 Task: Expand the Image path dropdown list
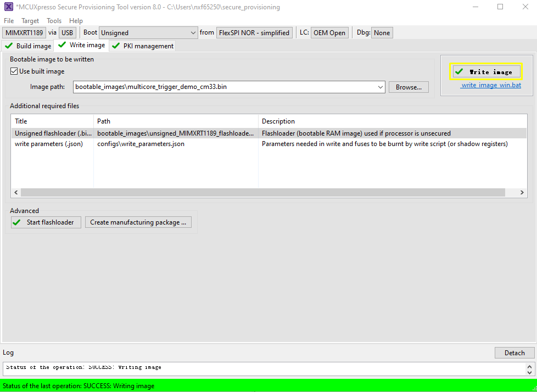pos(381,87)
